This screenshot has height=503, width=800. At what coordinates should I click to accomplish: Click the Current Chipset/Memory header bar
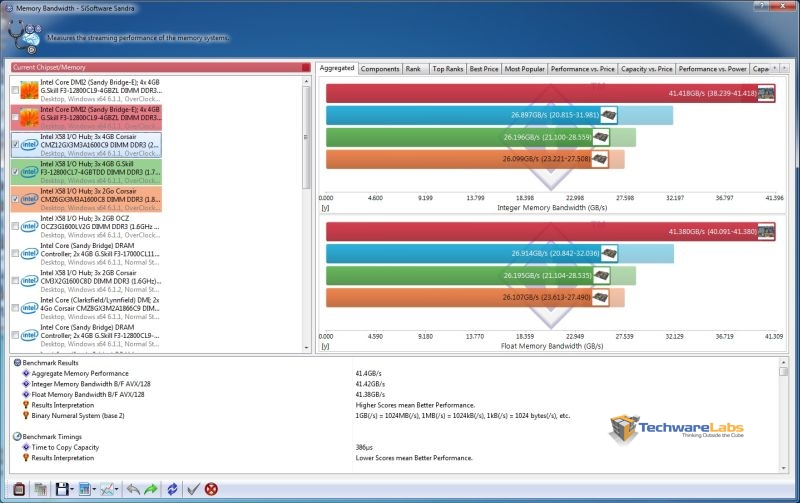pyautogui.click(x=161, y=67)
